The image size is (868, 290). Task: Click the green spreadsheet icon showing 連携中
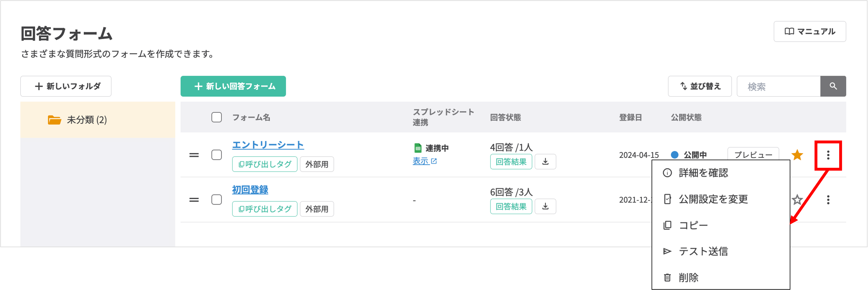pyautogui.click(x=418, y=148)
